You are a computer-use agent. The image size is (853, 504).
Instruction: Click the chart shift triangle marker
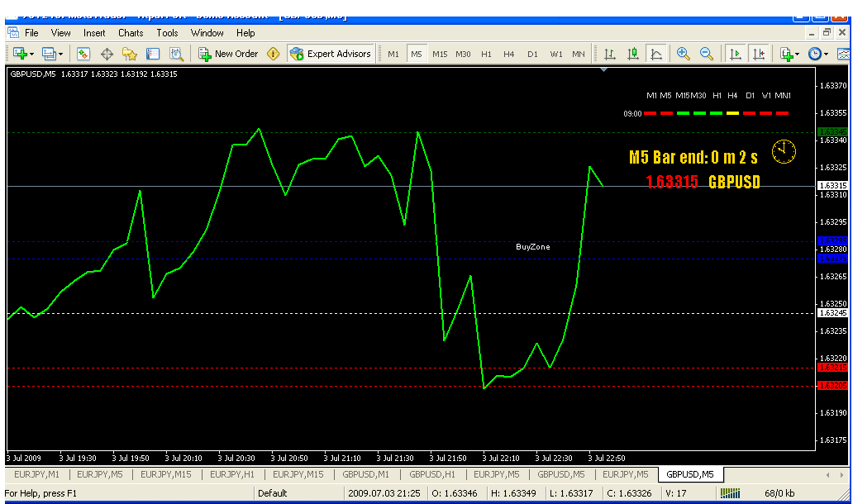click(604, 69)
